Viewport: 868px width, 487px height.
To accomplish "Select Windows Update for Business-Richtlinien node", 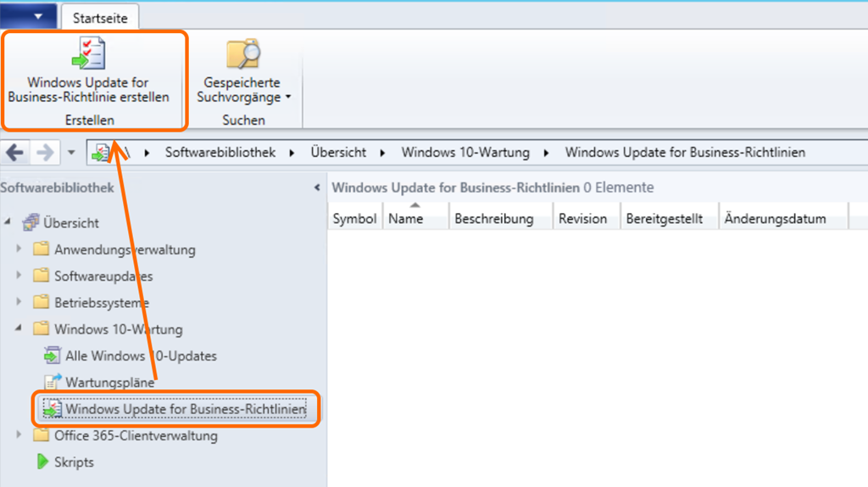I will click(185, 410).
